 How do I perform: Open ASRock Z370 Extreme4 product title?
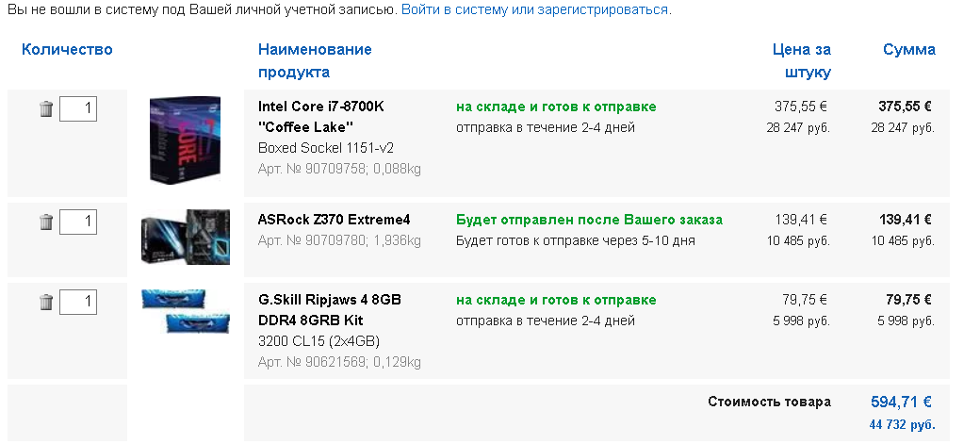pyautogui.click(x=335, y=221)
